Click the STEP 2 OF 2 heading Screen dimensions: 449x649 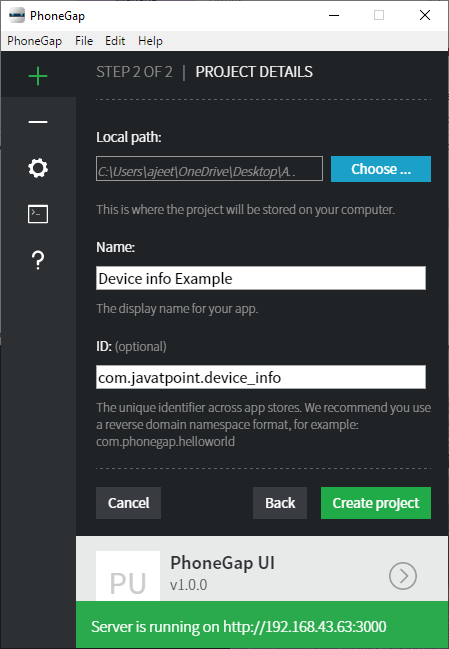(x=134, y=72)
